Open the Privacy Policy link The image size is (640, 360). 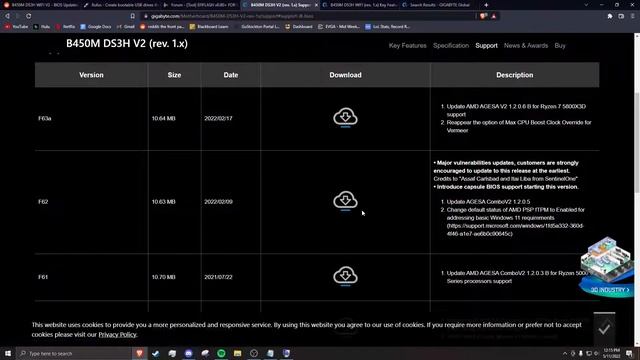(117, 335)
